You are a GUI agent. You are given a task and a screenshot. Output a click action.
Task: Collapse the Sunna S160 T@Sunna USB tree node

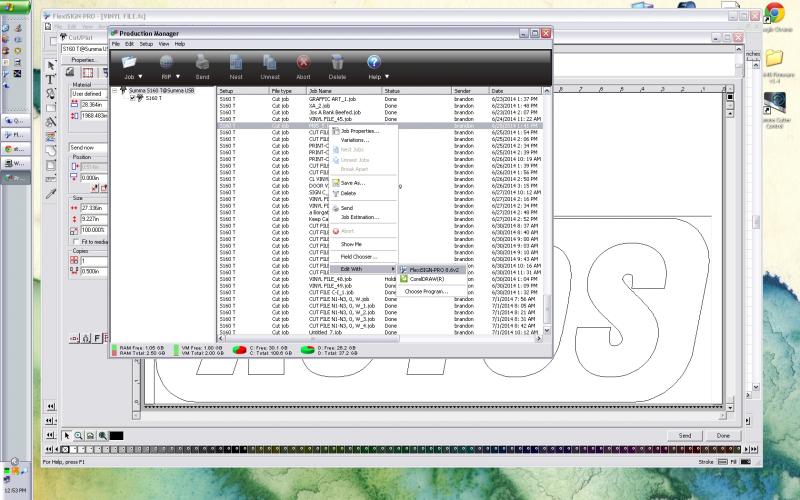115,90
